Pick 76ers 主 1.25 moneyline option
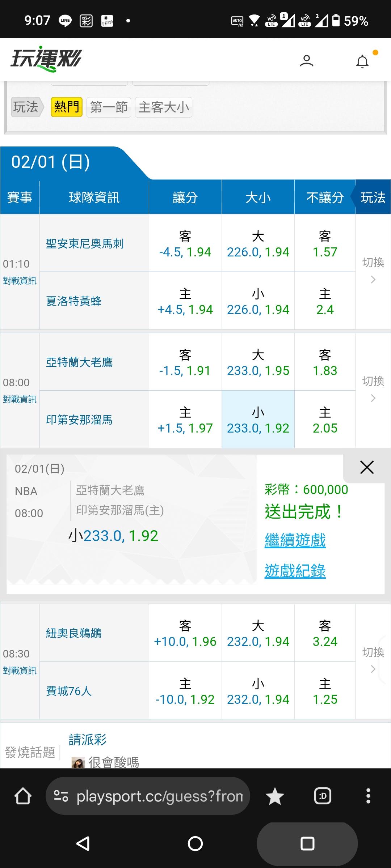This screenshot has height=868, width=391. point(325,690)
